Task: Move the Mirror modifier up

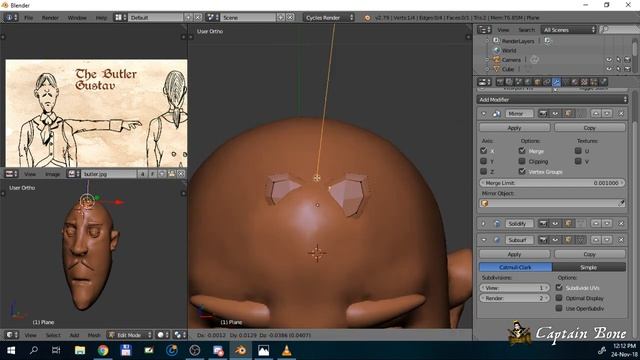Action: point(596,113)
